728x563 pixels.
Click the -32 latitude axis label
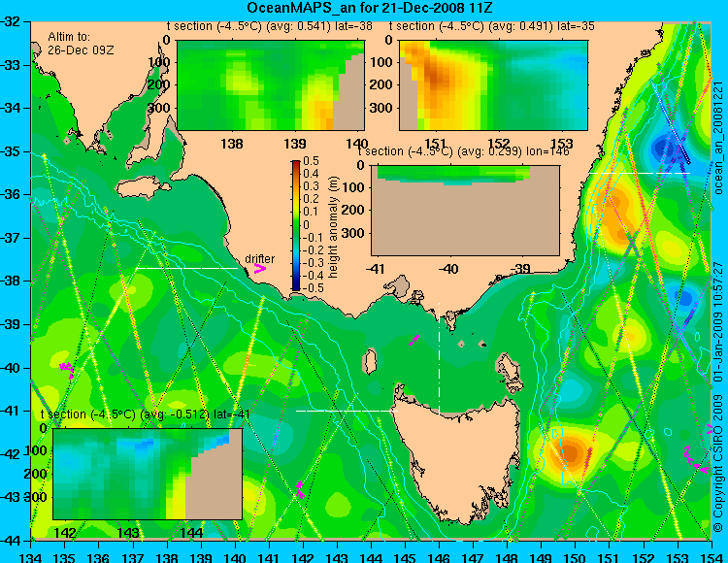click(11, 21)
